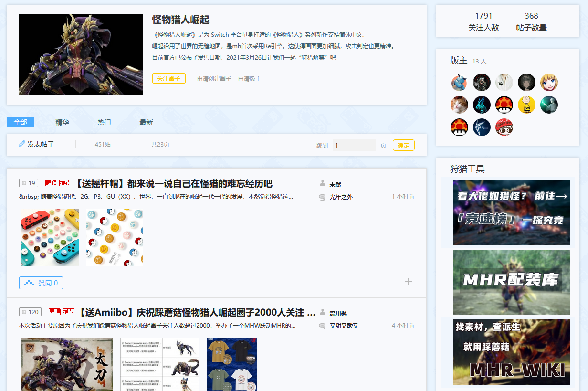Open the white shirt moderator avatar

coord(504,83)
